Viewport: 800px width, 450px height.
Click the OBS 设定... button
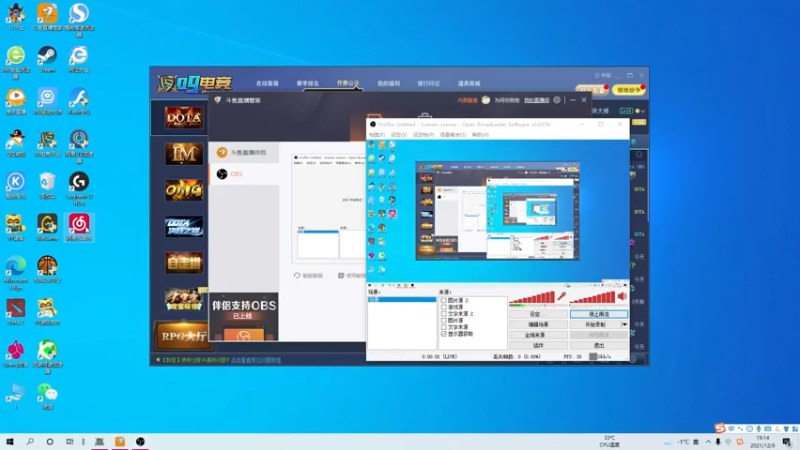(538, 314)
